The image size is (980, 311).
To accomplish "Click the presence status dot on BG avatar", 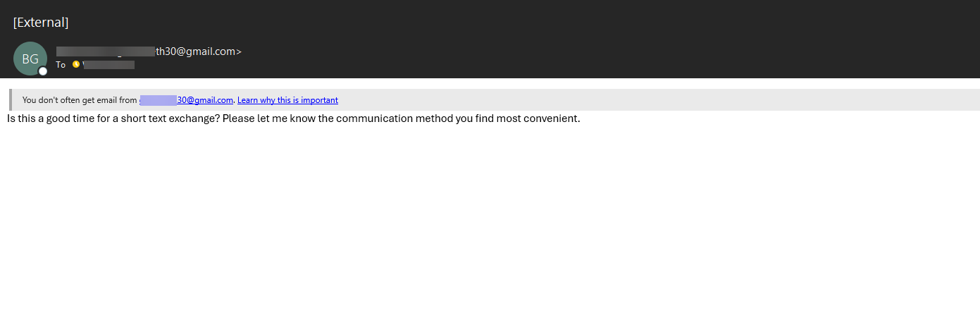I will [x=43, y=71].
